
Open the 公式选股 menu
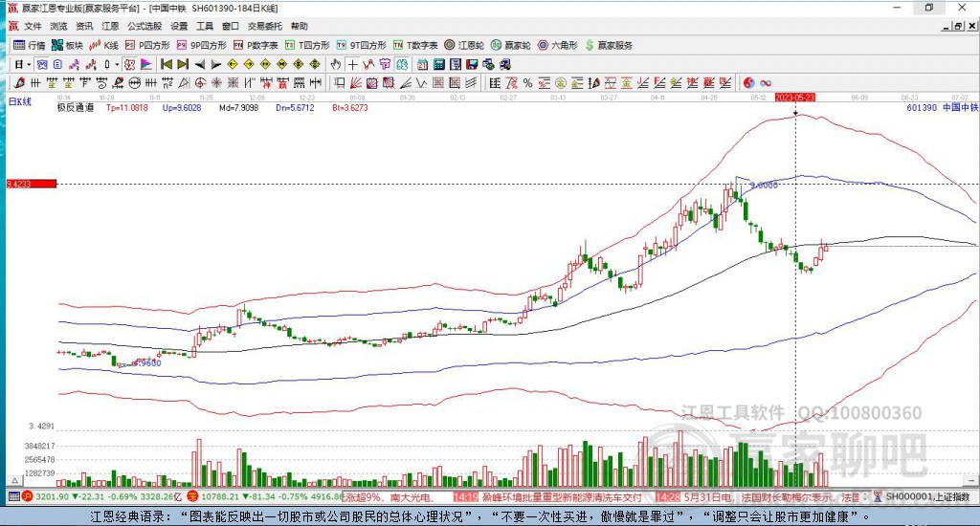144,26
